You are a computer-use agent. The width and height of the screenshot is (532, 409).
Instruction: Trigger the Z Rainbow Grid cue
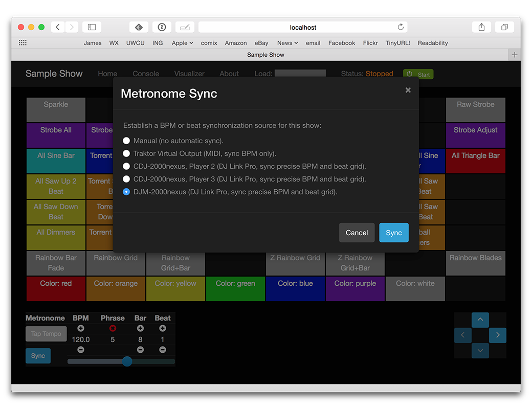pos(295,263)
